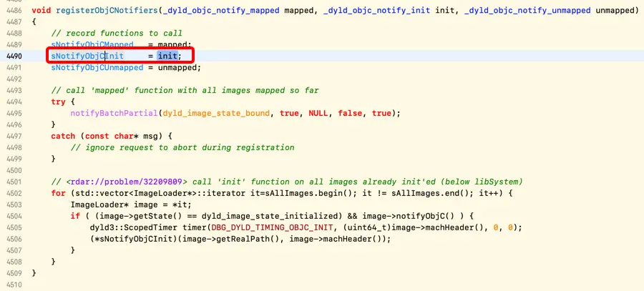Screen dimensions: 644x291
Task: Click 'ImageLoader* image = *it;' statement
Action: 131,204
